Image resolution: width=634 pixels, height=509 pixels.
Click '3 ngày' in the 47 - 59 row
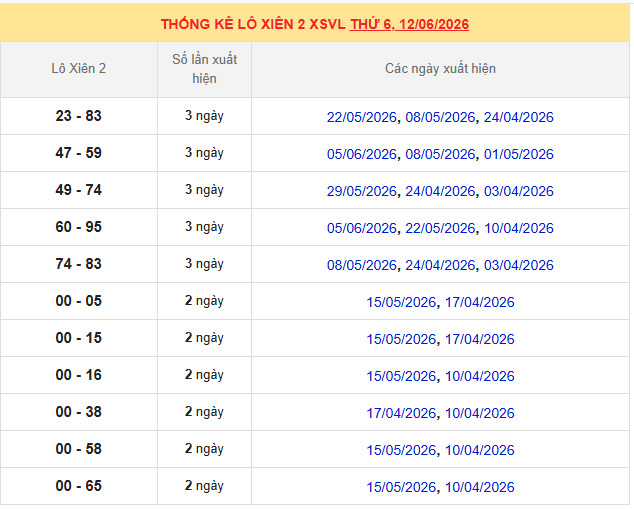click(204, 153)
